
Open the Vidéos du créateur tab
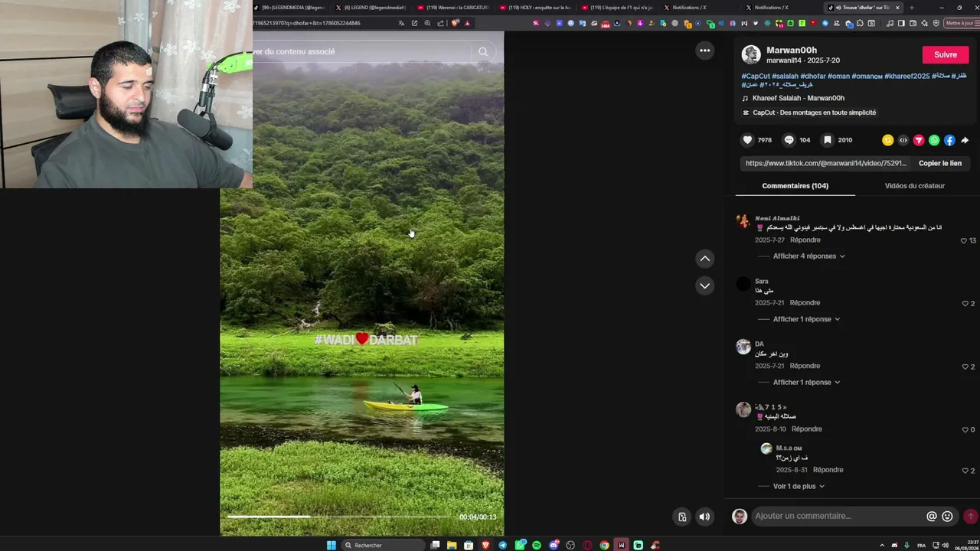(x=915, y=186)
